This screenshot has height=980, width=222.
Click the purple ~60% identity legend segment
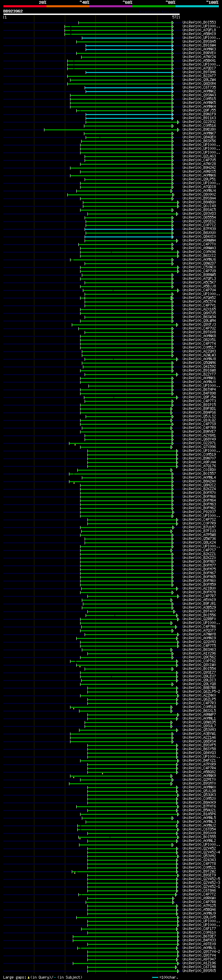111,7
